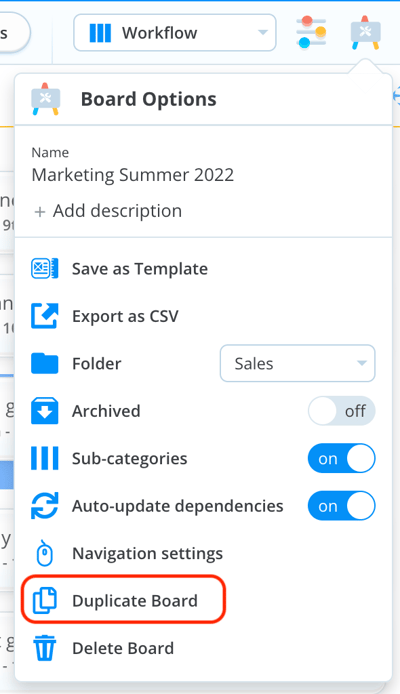Disable Auto-update dependencies switch

point(342,506)
